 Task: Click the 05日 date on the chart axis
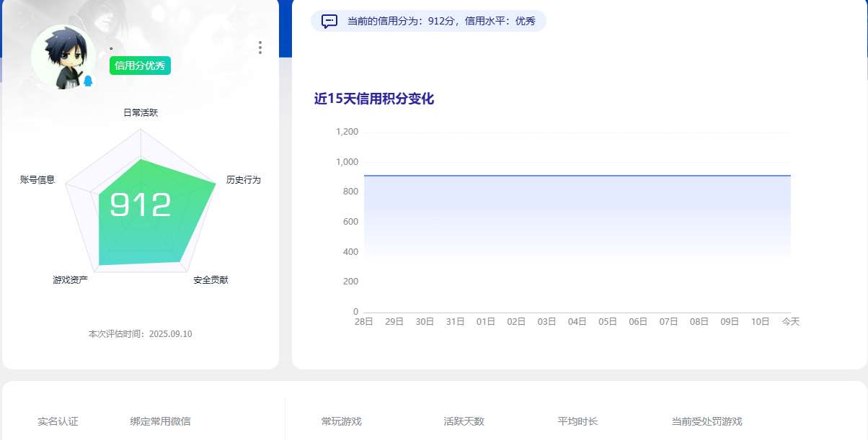pos(608,322)
